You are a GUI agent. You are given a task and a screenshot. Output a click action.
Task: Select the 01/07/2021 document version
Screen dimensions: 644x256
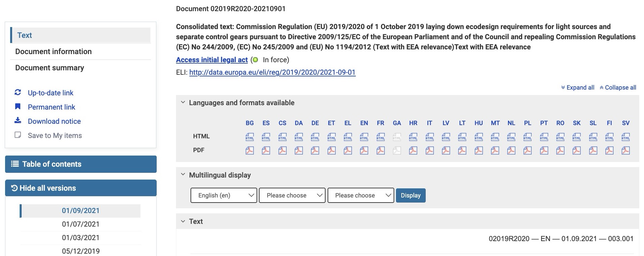pyautogui.click(x=81, y=224)
